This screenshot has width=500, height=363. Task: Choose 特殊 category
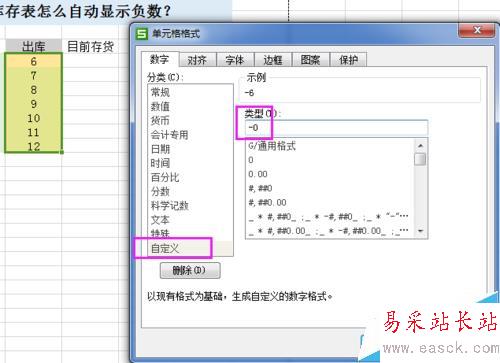pos(190,233)
